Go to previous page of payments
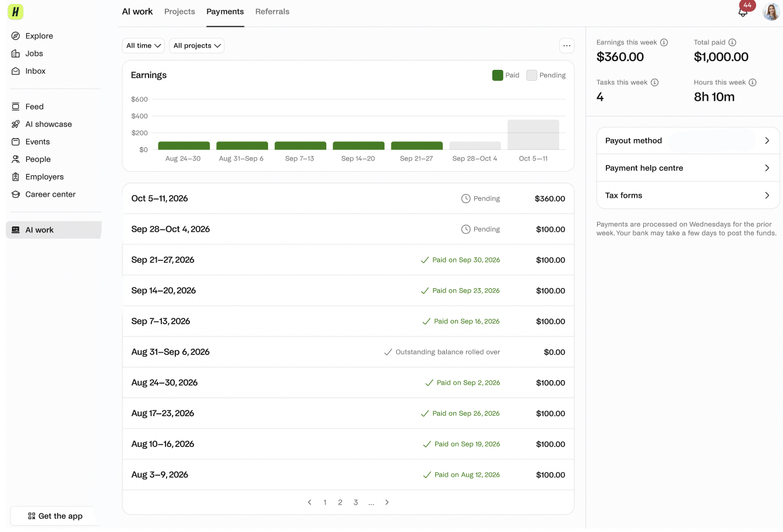This screenshot has width=783, height=532. tap(309, 502)
